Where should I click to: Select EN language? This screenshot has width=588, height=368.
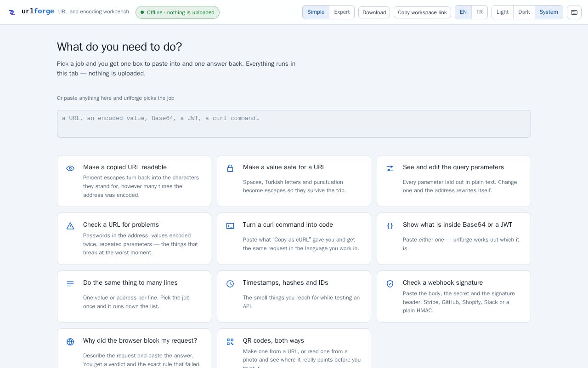tap(463, 12)
